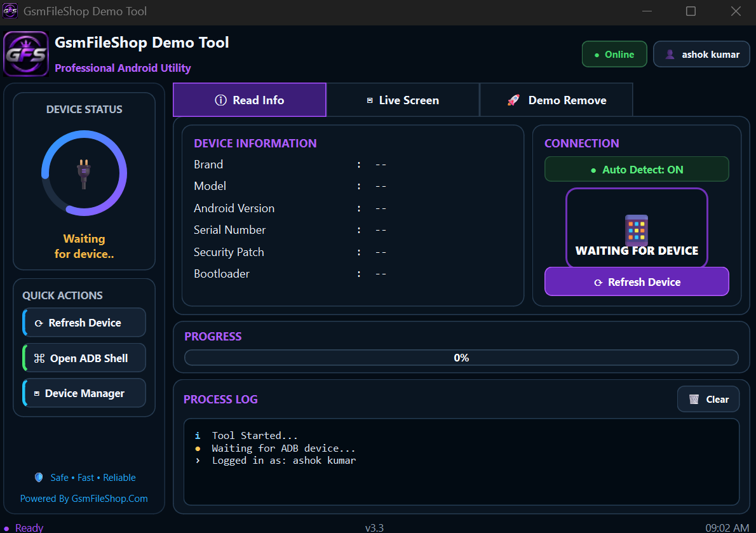Open Powered By GsmFileShop.Com link
This screenshot has width=756, height=533.
point(84,498)
